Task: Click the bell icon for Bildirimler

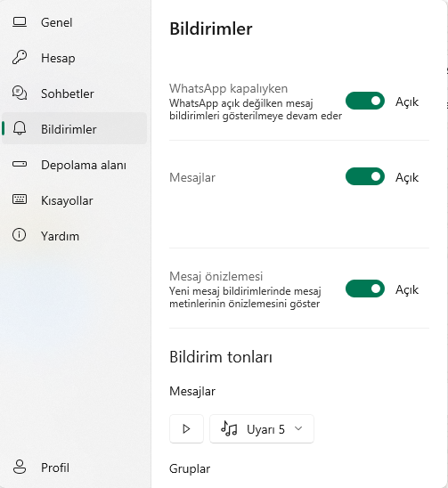Action: pos(20,128)
